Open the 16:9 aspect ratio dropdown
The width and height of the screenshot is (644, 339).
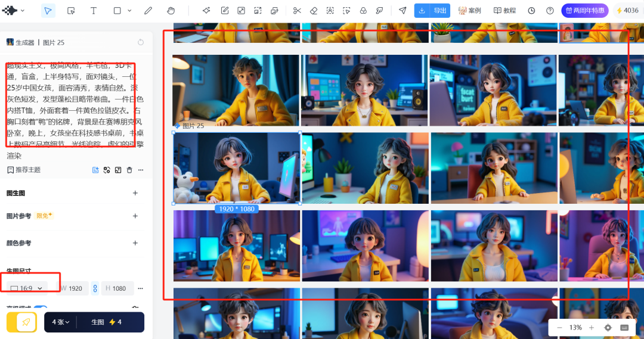pos(27,288)
